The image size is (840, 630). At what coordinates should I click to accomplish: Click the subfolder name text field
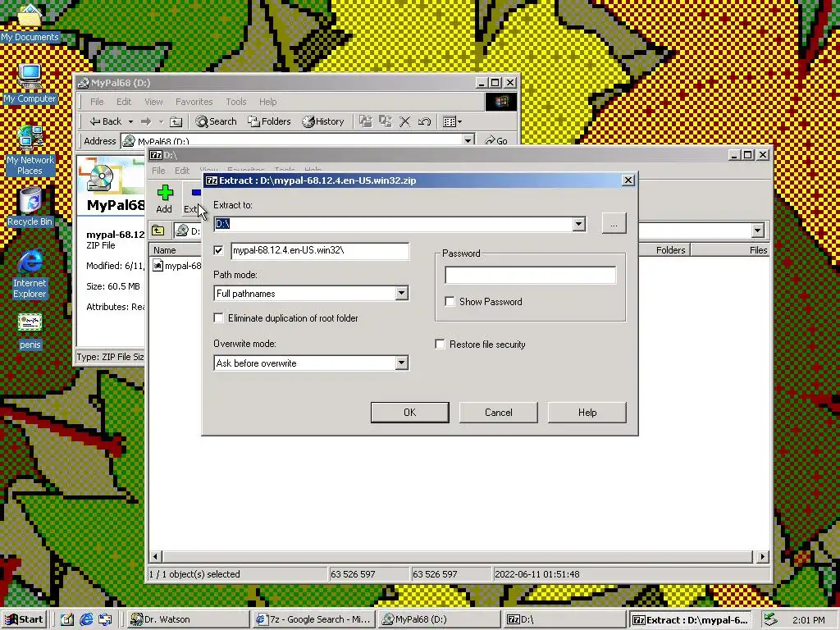[x=320, y=250]
